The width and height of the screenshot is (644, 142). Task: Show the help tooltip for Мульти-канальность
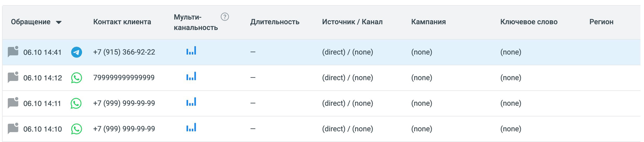225,17
